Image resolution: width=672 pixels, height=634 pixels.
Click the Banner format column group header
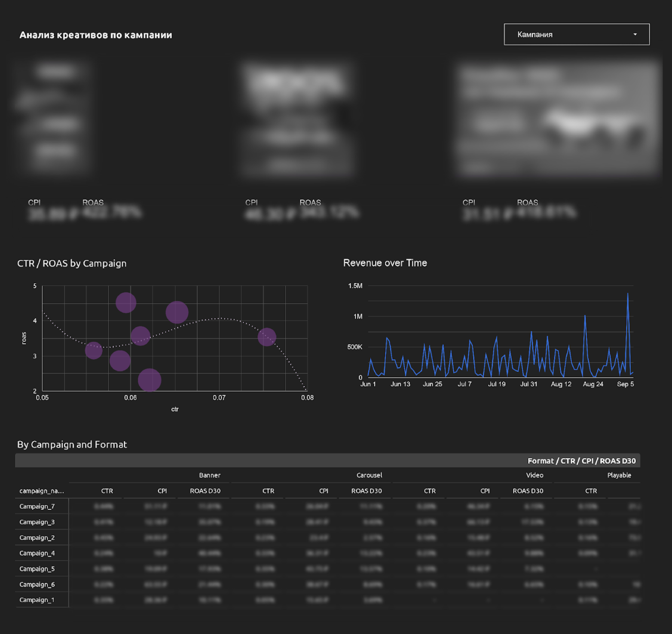[x=209, y=475]
